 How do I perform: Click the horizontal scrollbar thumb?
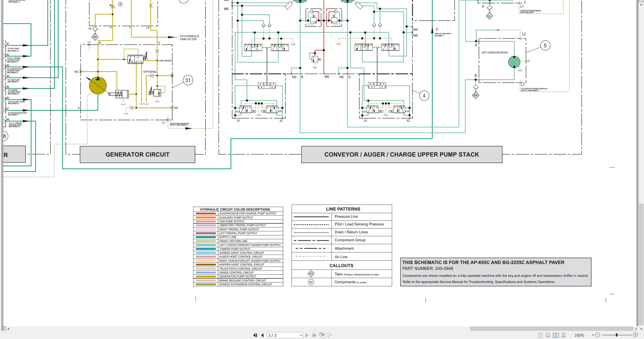pyautogui.click(x=551, y=329)
